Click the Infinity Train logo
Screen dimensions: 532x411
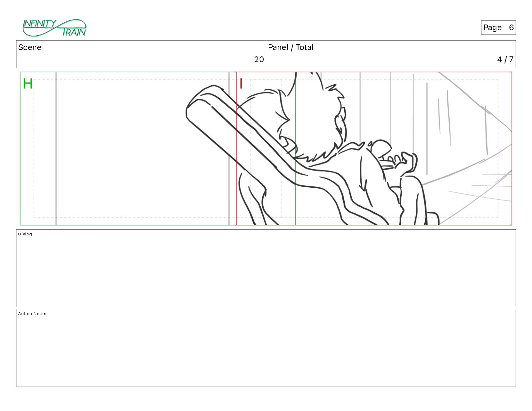(54, 28)
